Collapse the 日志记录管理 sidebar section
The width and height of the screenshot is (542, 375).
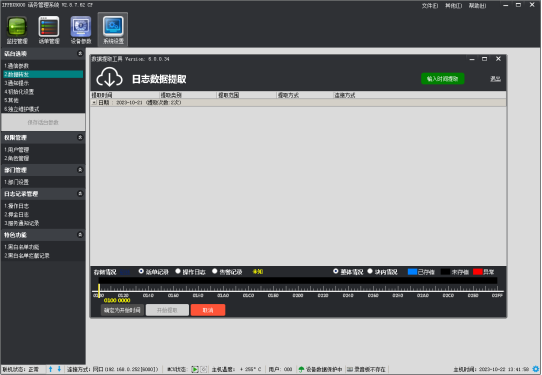[80, 194]
